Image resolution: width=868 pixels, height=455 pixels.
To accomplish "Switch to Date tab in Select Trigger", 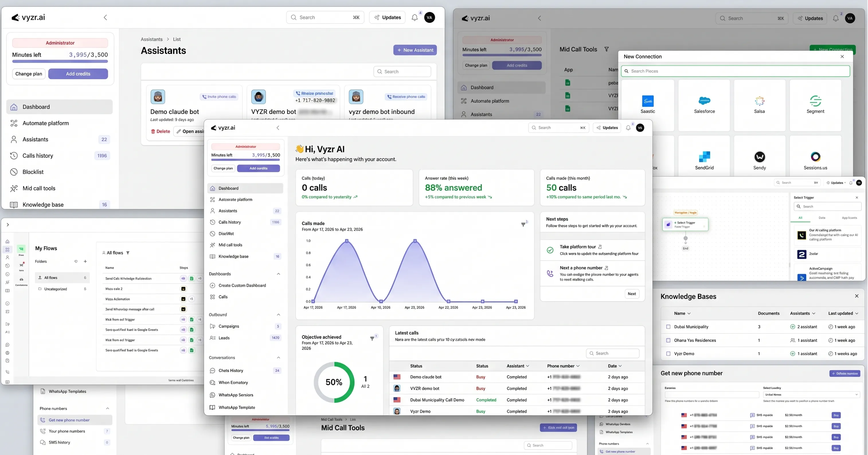I will tap(822, 218).
